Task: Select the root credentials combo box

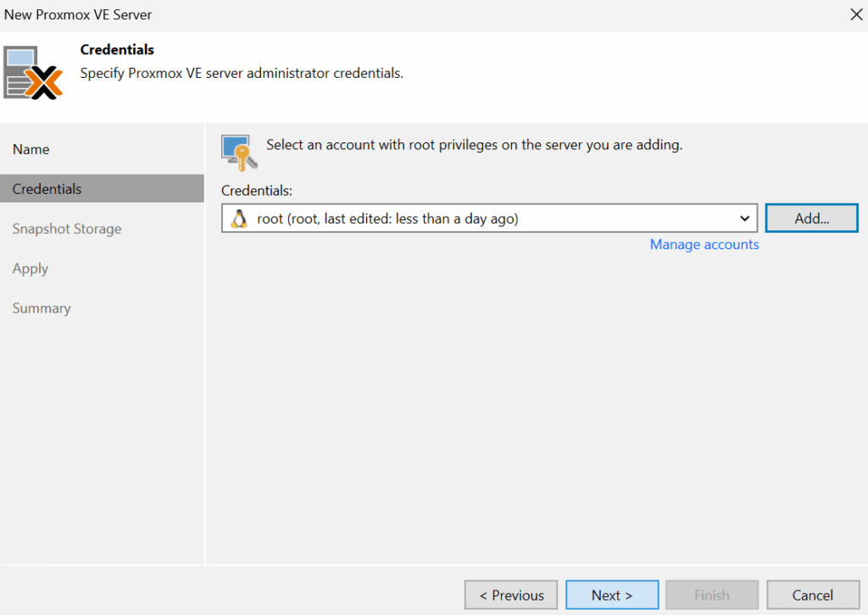Action: click(x=489, y=219)
